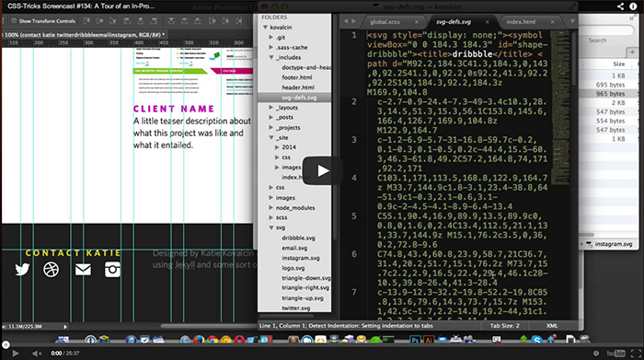Expand the _layouts folder

271,108
